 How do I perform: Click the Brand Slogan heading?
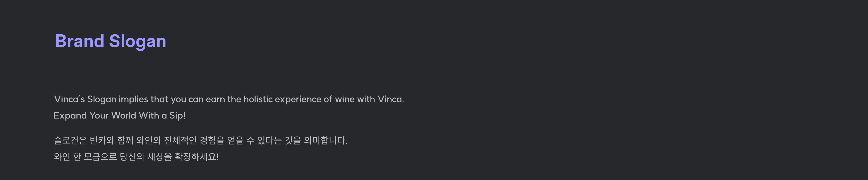[111, 41]
